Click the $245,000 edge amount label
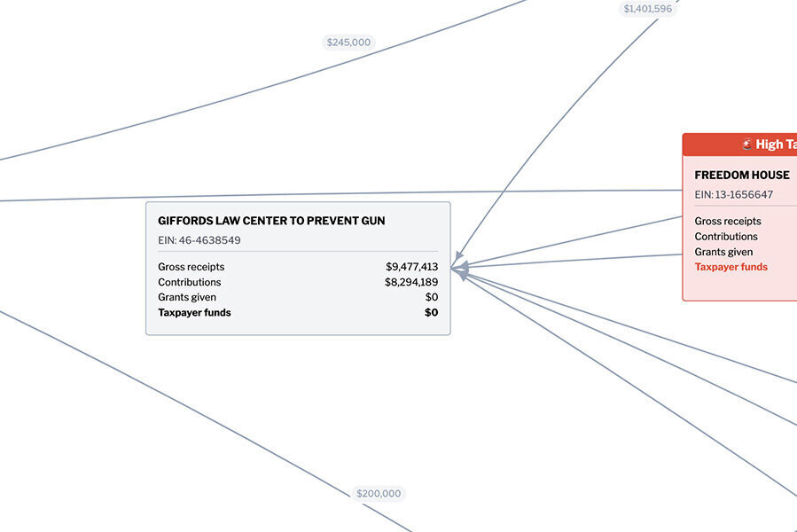 click(348, 43)
